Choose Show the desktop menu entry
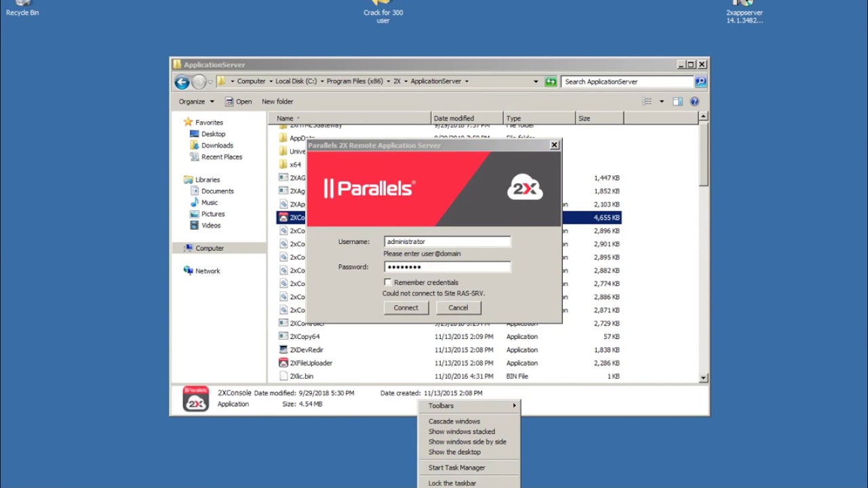The height and width of the screenshot is (488, 868). [x=470, y=452]
